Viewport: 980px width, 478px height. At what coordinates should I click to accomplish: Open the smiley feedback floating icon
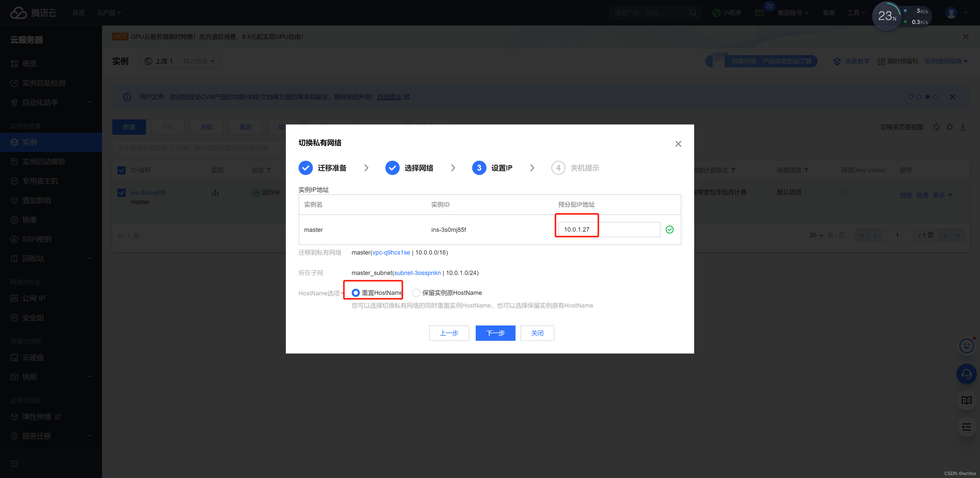point(967,346)
